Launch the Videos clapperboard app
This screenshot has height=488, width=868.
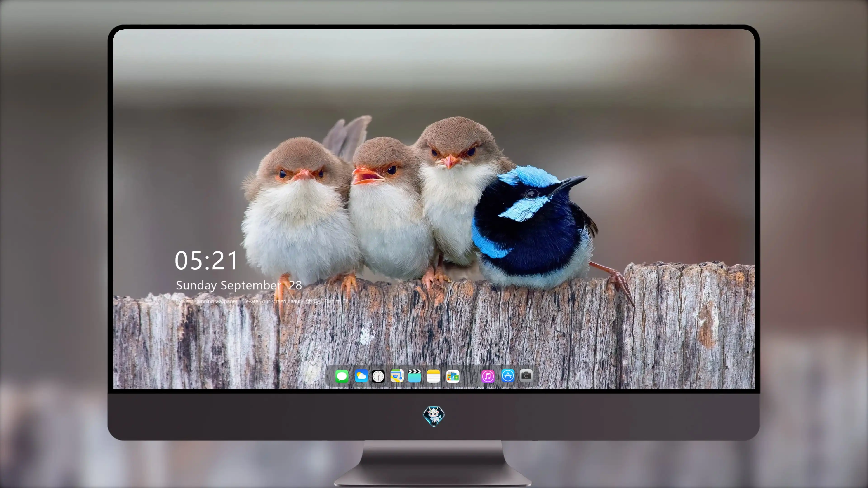click(x=415, y=376)
